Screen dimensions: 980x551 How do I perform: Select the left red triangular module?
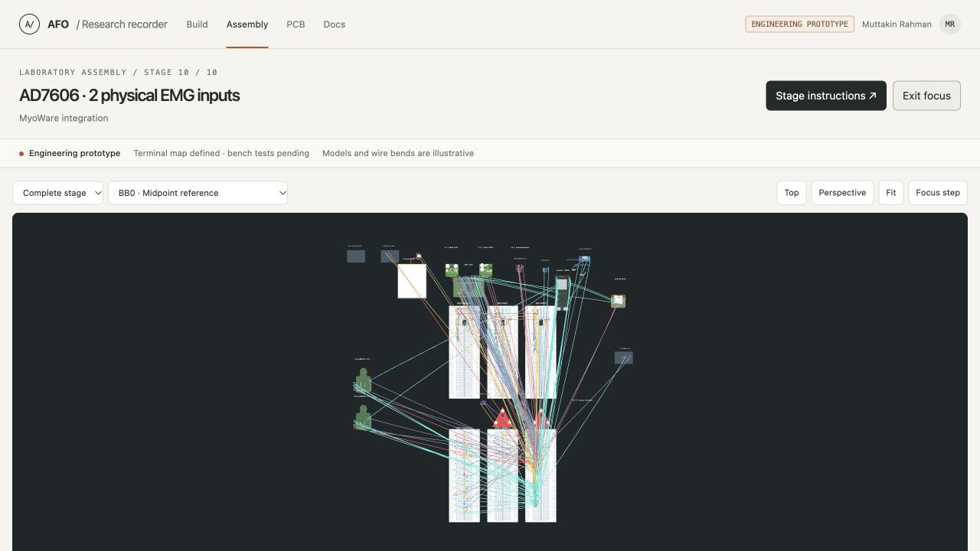click(x=502, y=419)
